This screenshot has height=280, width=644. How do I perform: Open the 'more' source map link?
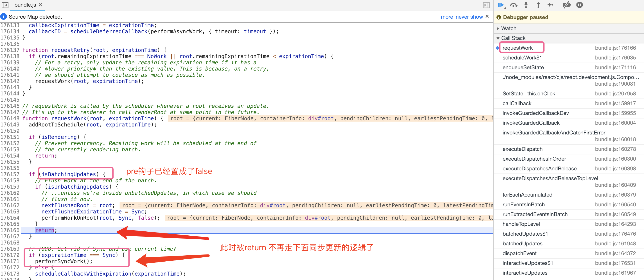point(447,17)
